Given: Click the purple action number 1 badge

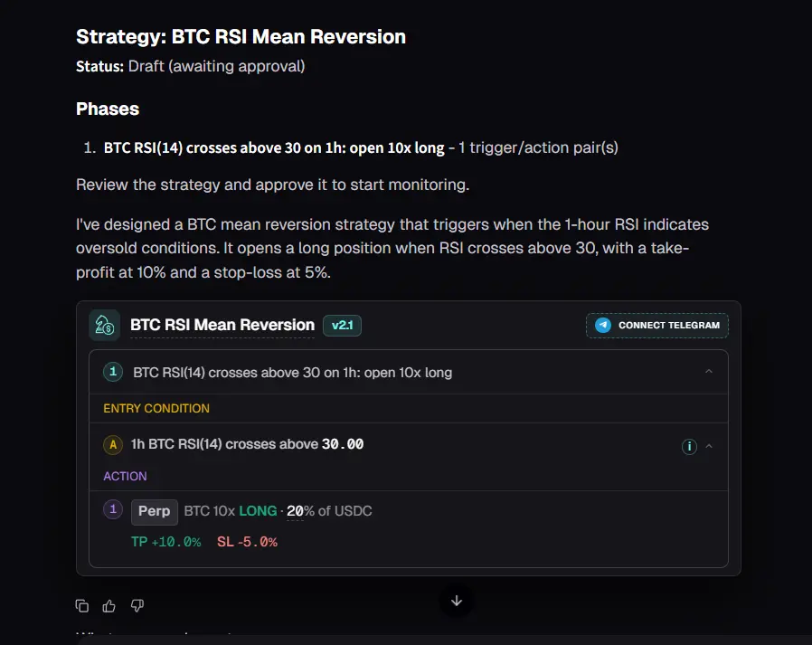Looking at the screenshot, I should click(113, 509).
